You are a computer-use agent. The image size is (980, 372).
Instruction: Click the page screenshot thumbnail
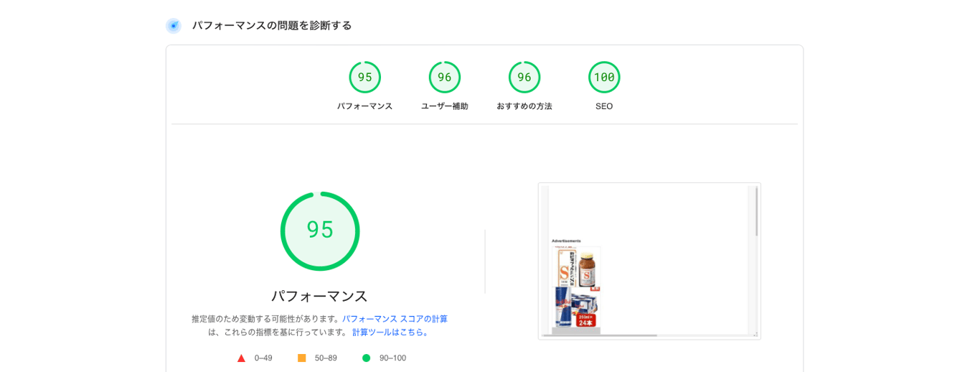pyautogui.click(x=649, y=261)
